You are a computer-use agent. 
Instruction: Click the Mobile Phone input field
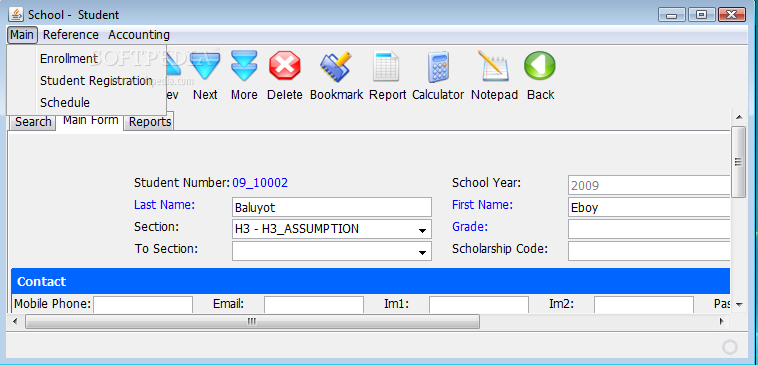(143, 305)
